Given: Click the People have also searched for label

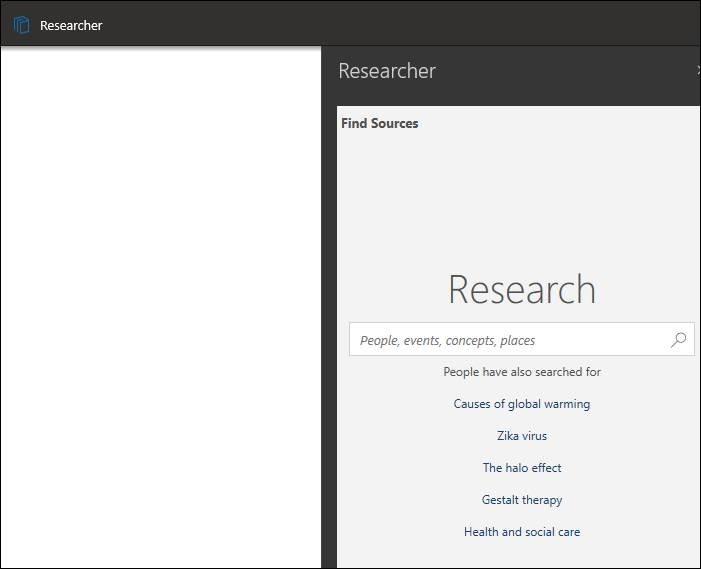Looking at the screenshot, I should coord(522,372).
